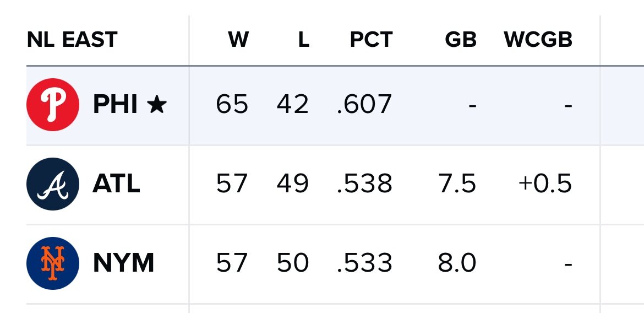Select the Mets 8.0 games back value

(x=457, y=263)
